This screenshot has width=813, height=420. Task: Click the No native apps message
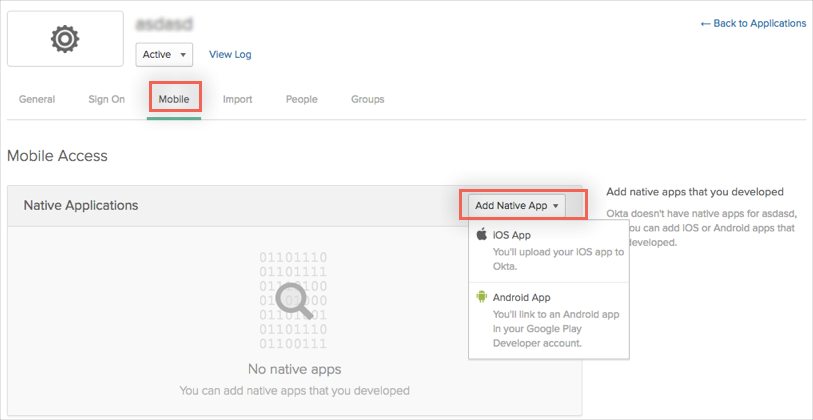293,369
